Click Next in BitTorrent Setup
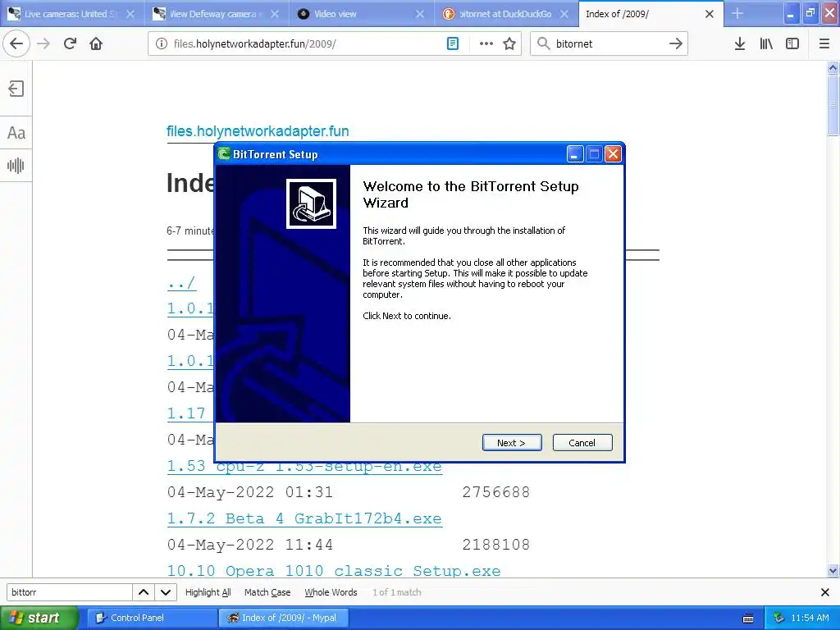The height and width of the screenshot is (630, 840). 512,442
